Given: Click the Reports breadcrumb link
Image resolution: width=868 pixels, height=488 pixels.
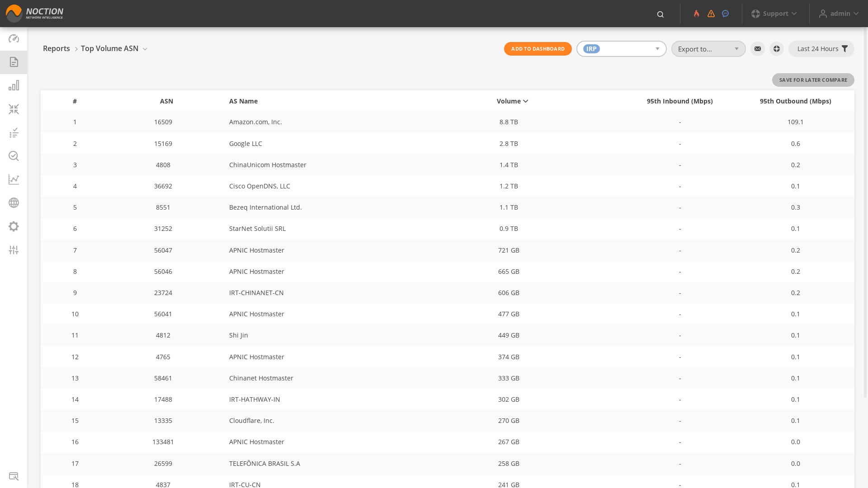Looking at the screenshot, I should tap(57, 48).
